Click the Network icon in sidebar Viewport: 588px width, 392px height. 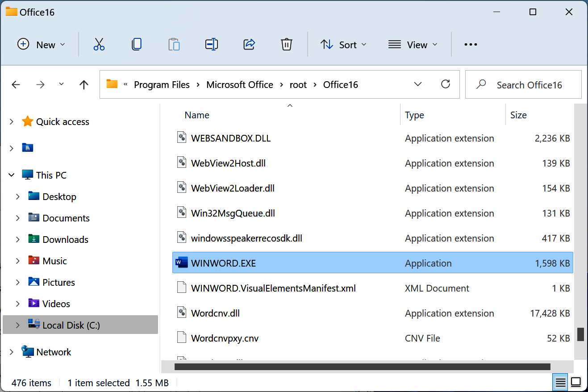click(x=28, y=352)
